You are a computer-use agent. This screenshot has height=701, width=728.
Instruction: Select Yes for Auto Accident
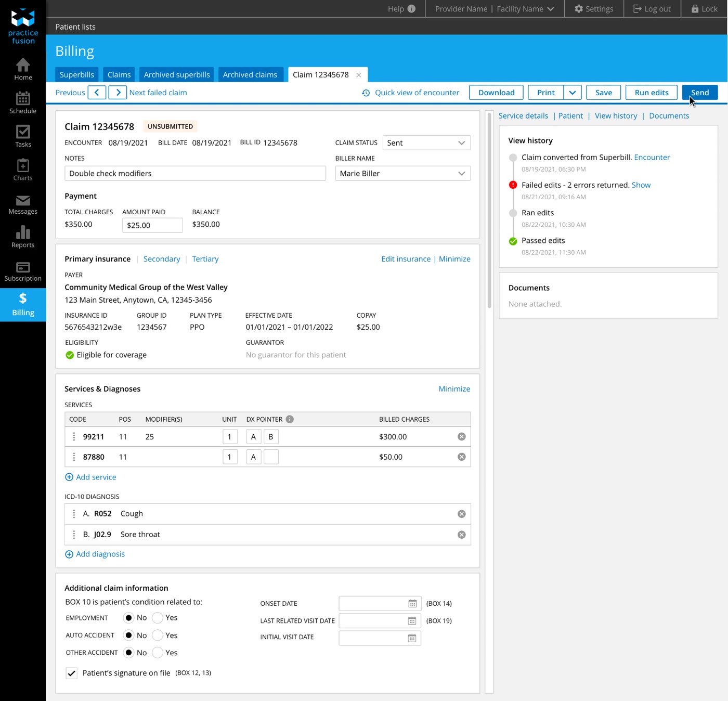click(x=158, y=635)
